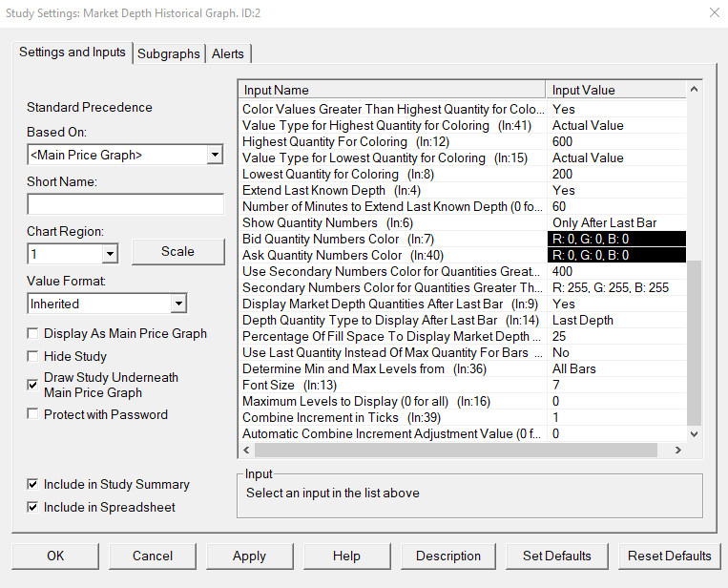The image size is (728, 588).
Task: Select the Font Size input row
Action: [463, 385]
